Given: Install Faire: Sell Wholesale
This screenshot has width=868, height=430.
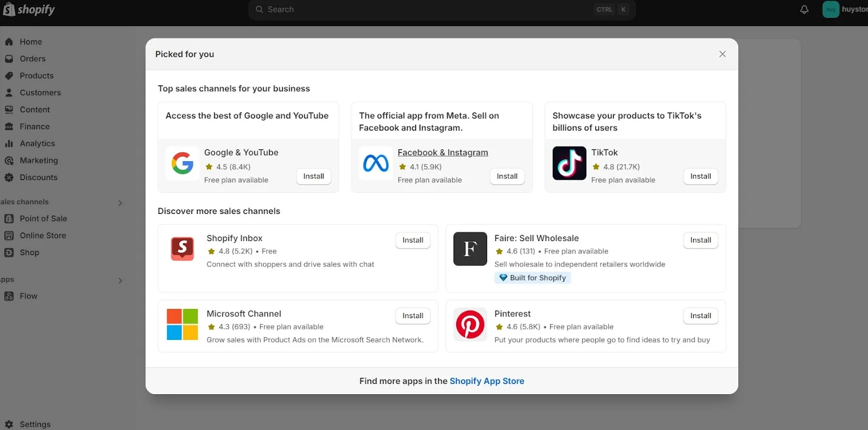Looking at the screenshot, I should 700,240.
